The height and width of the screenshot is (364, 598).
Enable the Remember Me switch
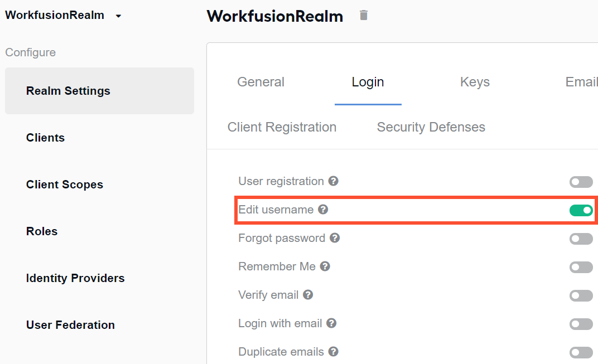click(581, 267)
